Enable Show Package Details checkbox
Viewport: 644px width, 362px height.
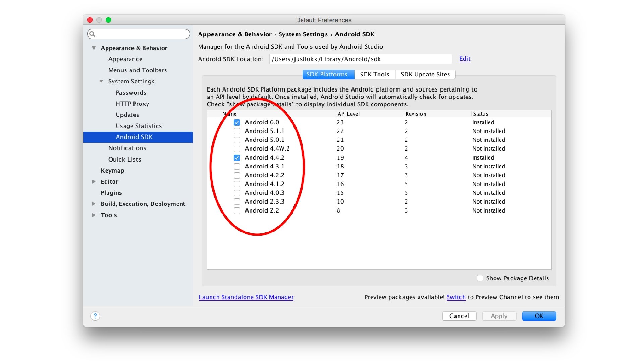[x=480, y=278]
